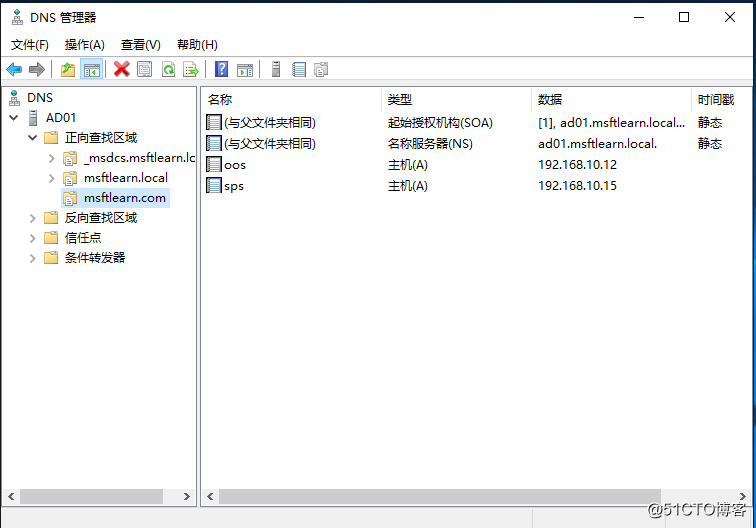
Task: Collapse the AD01 server node
Action: 14,118
